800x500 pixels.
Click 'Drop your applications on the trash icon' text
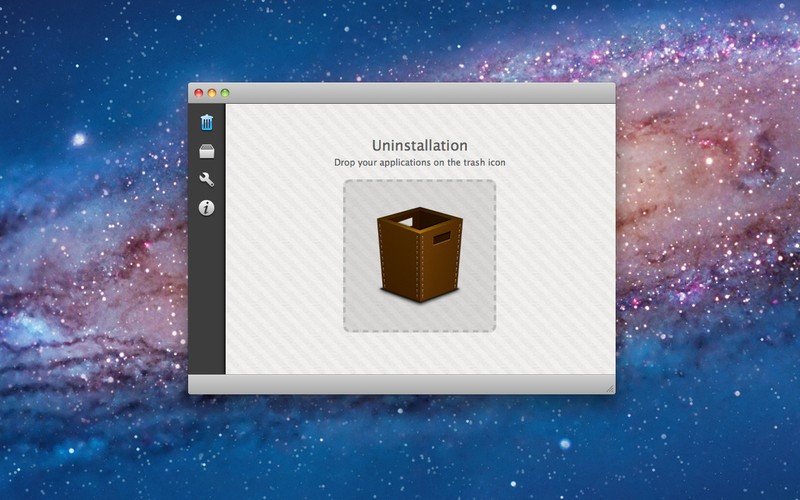419,163
